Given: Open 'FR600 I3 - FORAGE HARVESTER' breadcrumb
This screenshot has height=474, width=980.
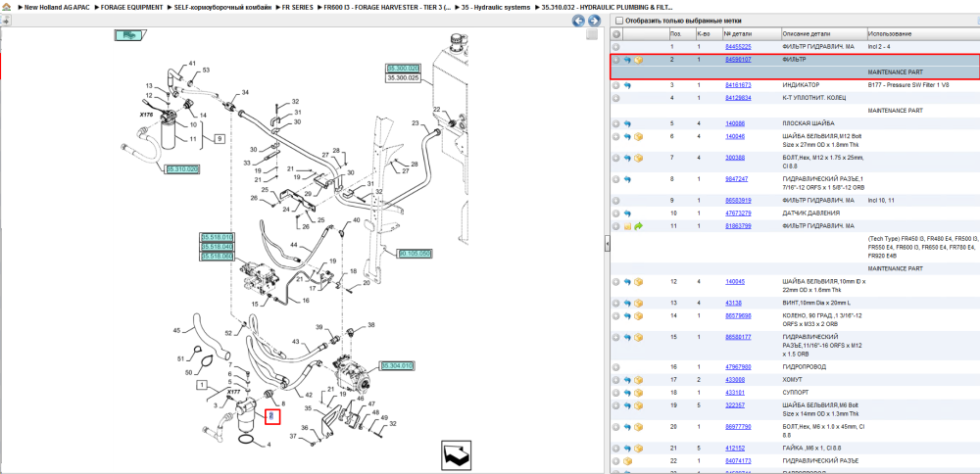Looking at the screenshot, I should pyautogui.click(x=388, y=8).
